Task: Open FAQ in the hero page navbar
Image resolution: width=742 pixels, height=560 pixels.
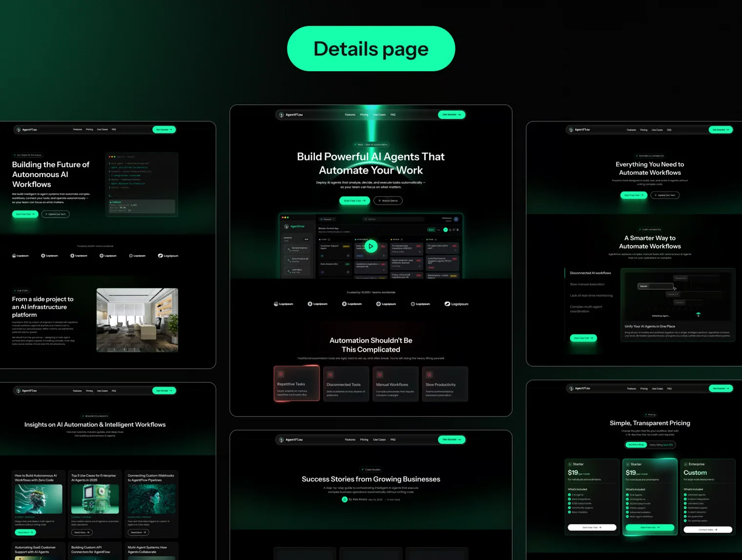Action: [393, 115]
